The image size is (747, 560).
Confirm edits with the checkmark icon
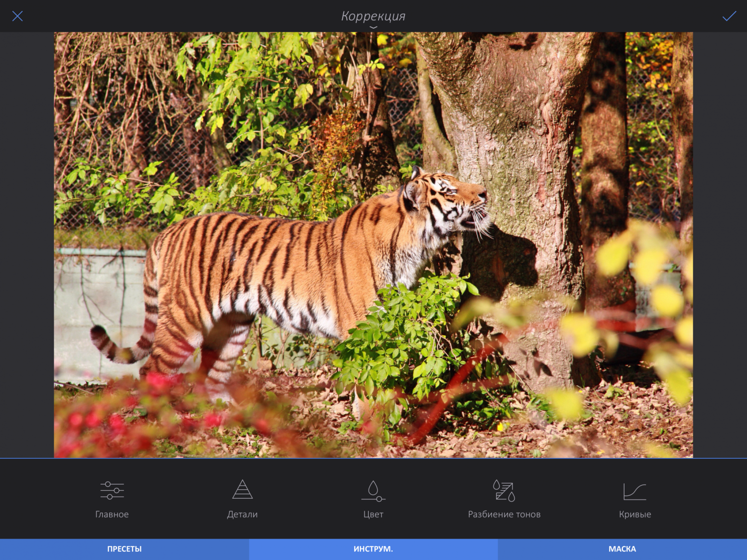pyautogui.click(x=729, y=16)
